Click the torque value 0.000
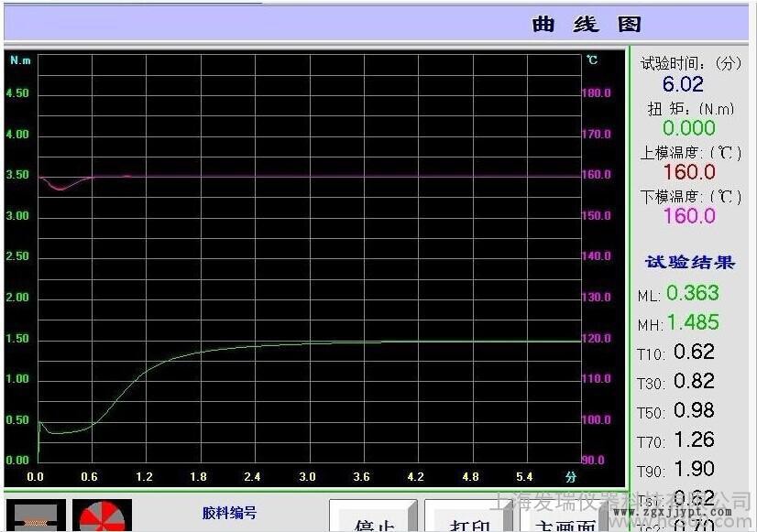The height and width of the screenshot is (532, 757). 689,128
